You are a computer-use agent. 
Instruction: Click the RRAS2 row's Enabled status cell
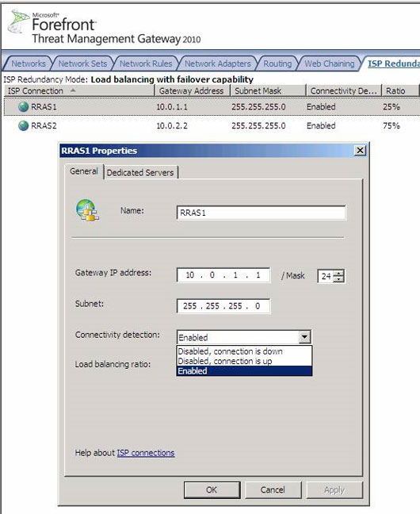321,126
